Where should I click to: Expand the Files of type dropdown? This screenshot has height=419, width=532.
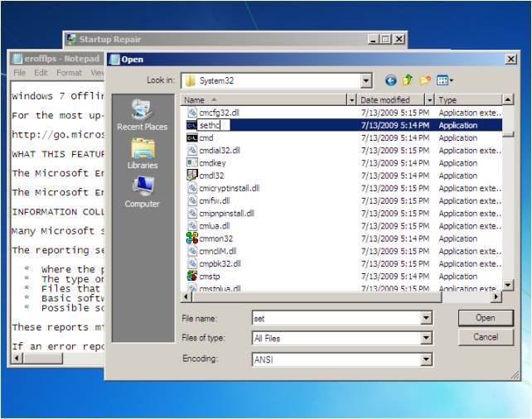click(x=426, y=338)
